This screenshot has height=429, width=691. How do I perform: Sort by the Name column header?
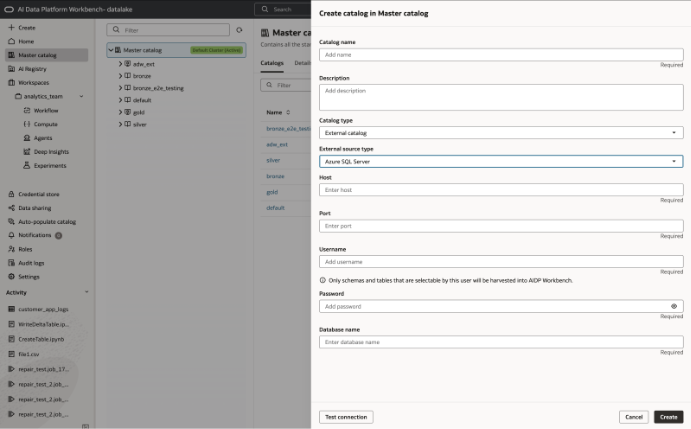[278, 112]
